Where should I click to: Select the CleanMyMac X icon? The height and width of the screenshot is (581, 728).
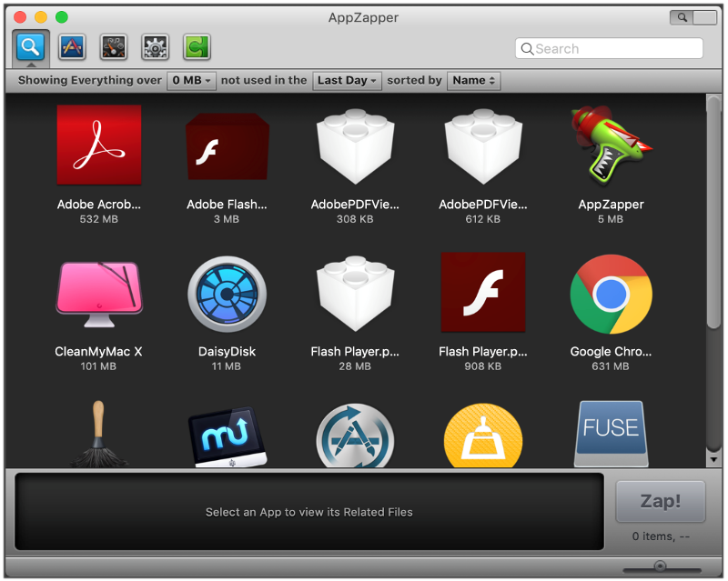99,294
